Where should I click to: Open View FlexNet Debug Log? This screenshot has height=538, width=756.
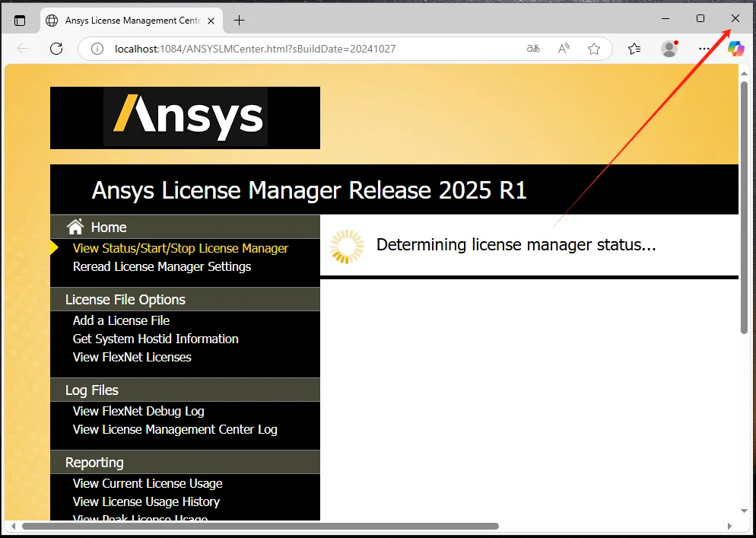138,411
